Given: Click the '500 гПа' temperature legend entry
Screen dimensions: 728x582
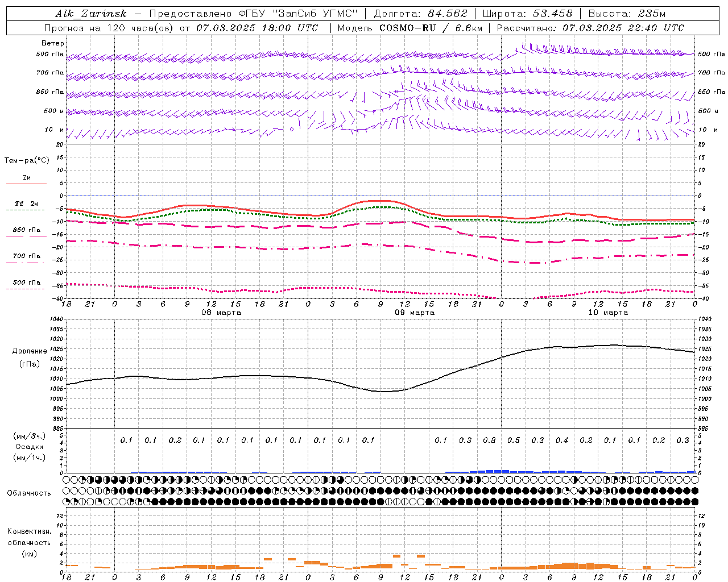Looking at the screenshot, I should (27, 282).
